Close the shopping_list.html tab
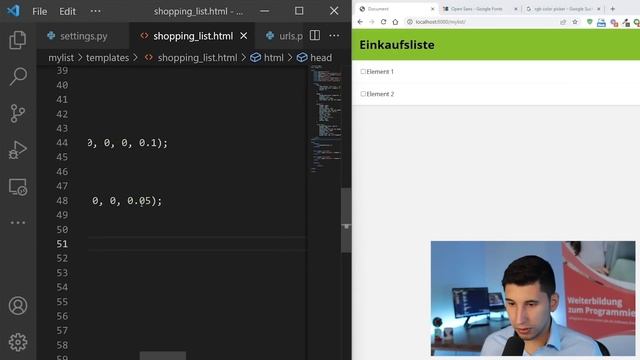Image resolution: width=640 pixels, height=360 pixels. coord(244,36)
